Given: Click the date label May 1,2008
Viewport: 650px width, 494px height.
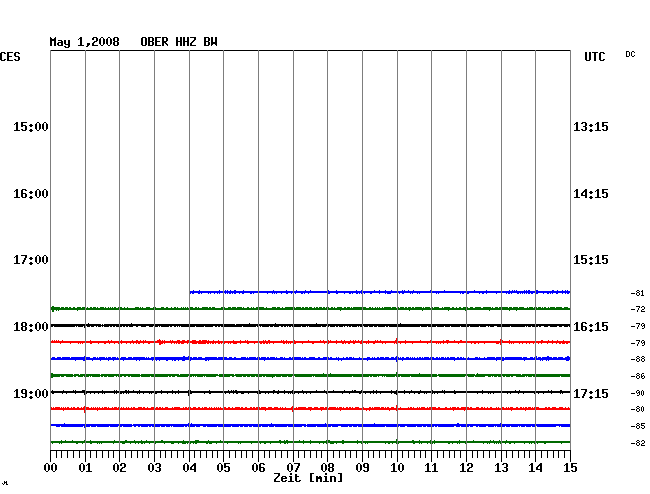Looking at the screenshot, I should (85, 42).
